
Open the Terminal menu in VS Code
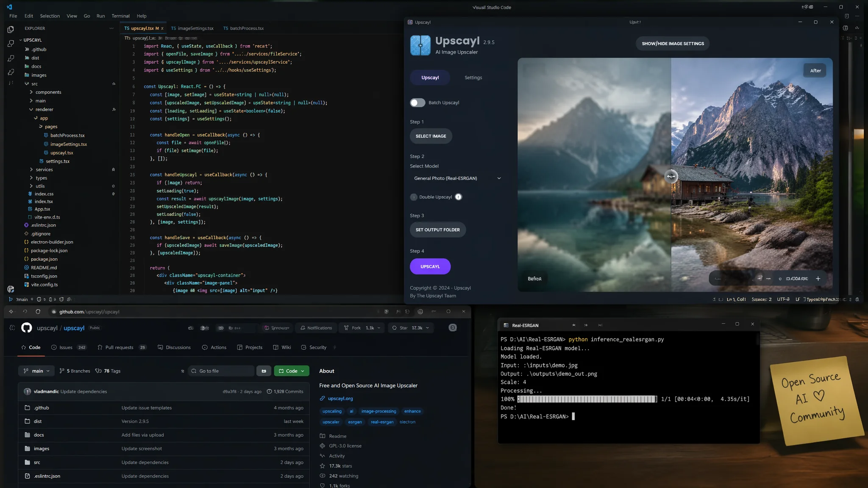[x=120, y=16]
